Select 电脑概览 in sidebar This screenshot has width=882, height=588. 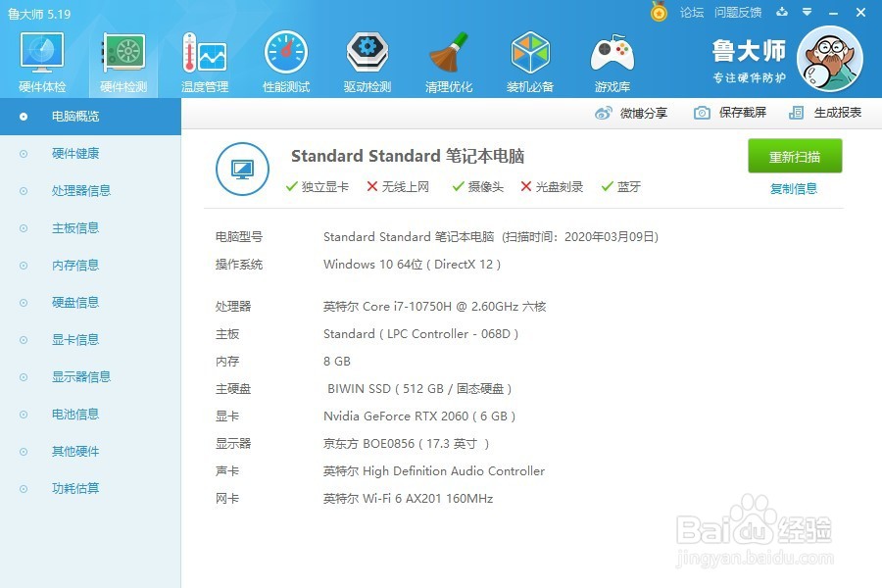pyautogui.click(x=90, y=117)
